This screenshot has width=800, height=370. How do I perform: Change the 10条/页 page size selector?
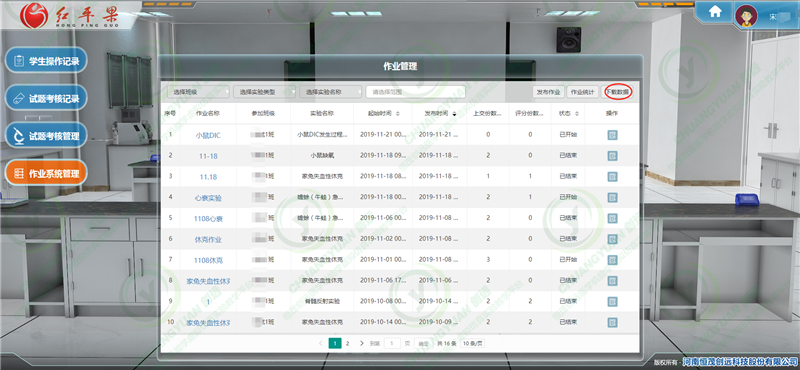tap(473, 343)
